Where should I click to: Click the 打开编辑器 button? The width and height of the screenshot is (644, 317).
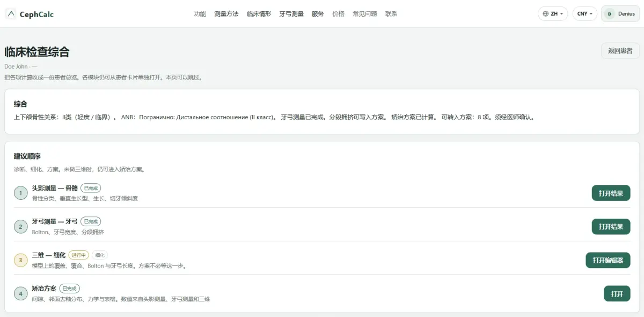pyautogui.click(x=608, y=261)
